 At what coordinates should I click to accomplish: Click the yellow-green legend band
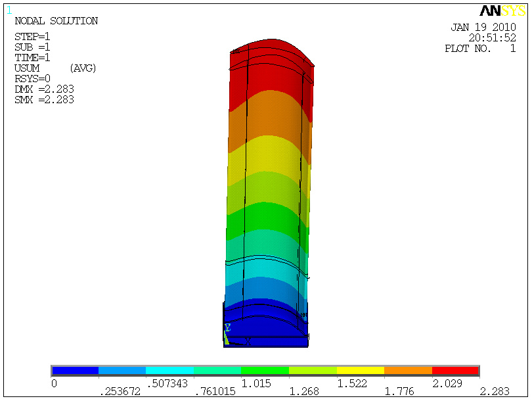313,371
